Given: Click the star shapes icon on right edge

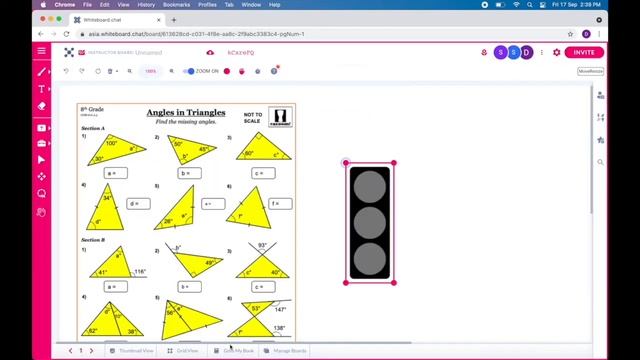Looking at the screenshot, I should [600, 140].
